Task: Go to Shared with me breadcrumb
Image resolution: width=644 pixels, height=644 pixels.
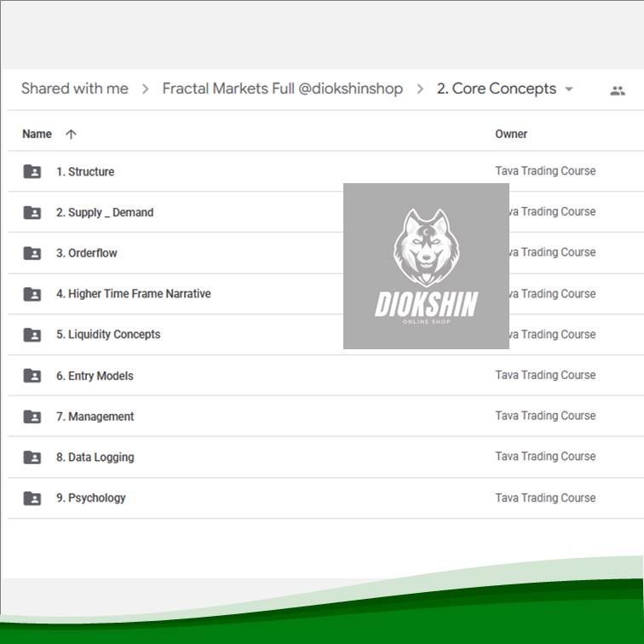Action: (x=74, y=89)
